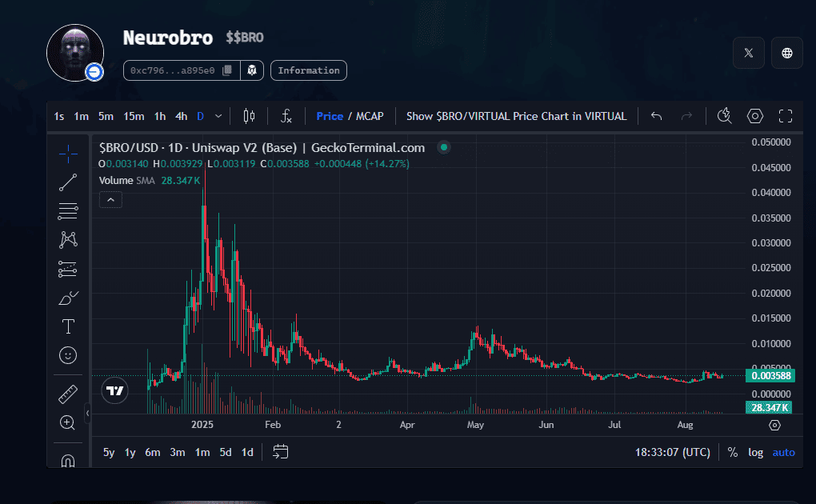Select the brush drawing tool
816x504 pixels.
tap(68, 298)
